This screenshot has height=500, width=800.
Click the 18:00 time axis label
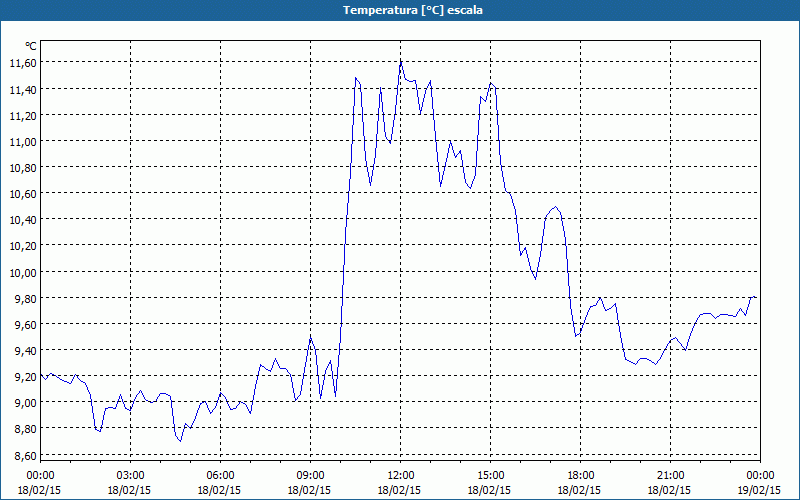point(580,476)
